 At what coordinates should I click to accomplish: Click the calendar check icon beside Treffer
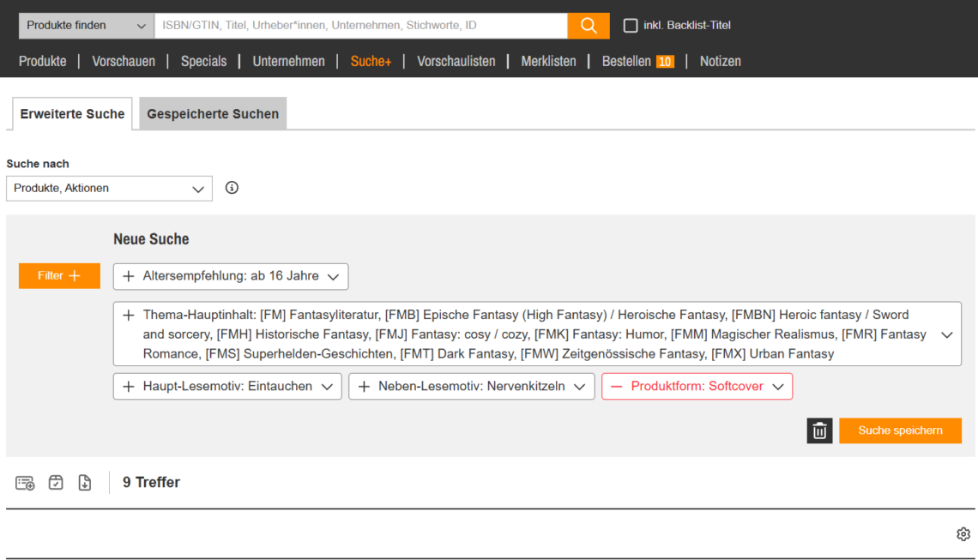[56, 483]
